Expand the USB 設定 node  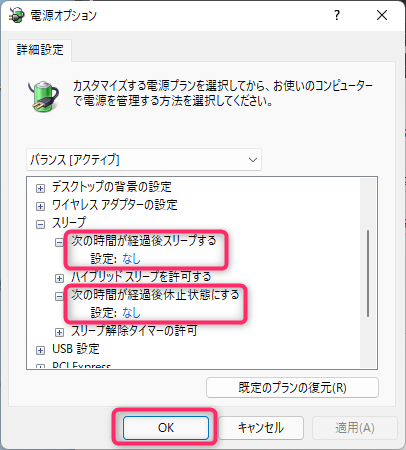40,350
